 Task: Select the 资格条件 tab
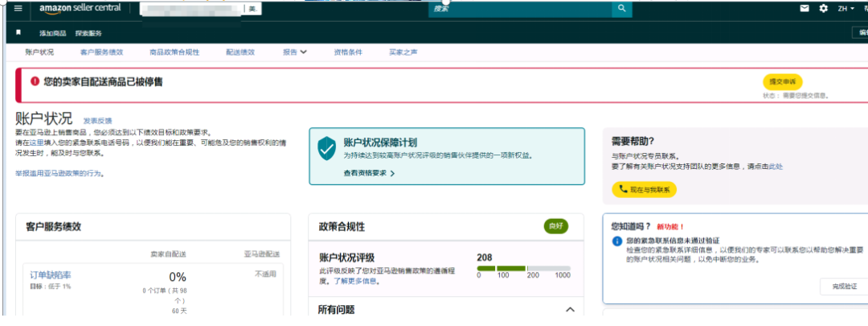click(x=348, y=52)
